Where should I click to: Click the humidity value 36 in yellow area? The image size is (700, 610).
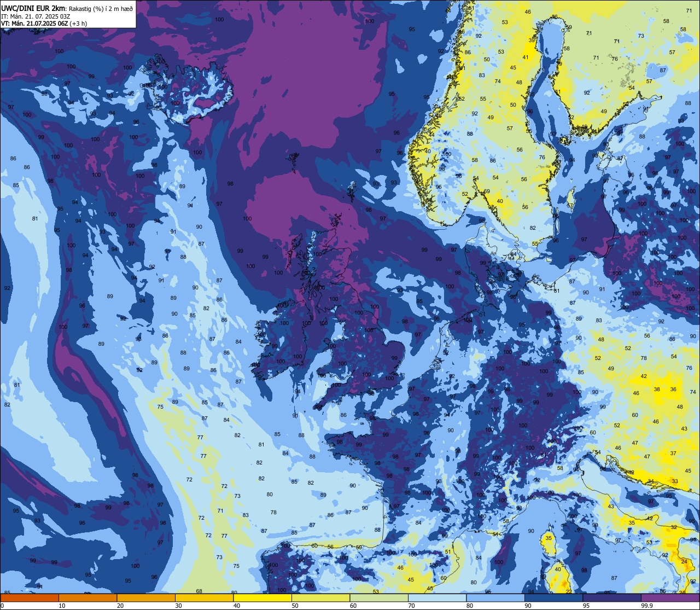pos(673,390)
